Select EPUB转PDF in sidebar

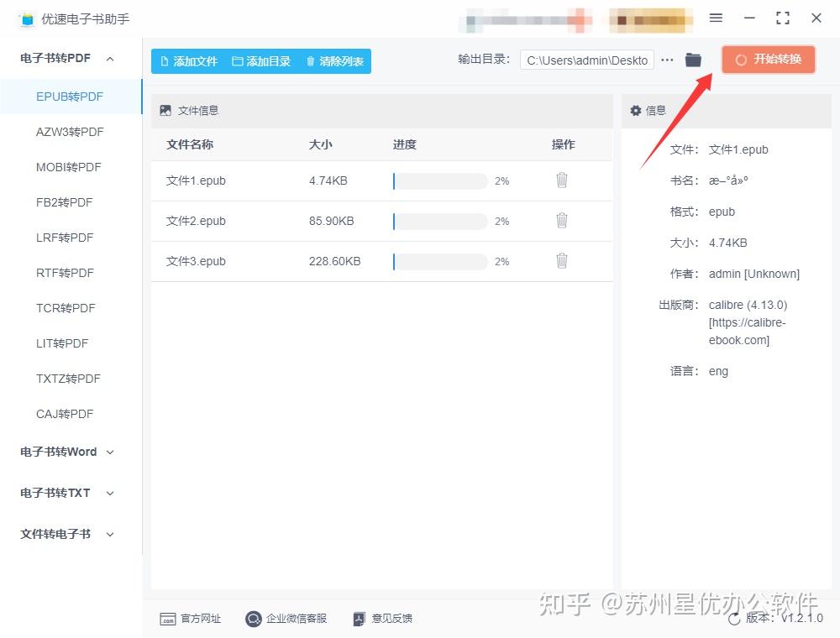tap(70, 97)
